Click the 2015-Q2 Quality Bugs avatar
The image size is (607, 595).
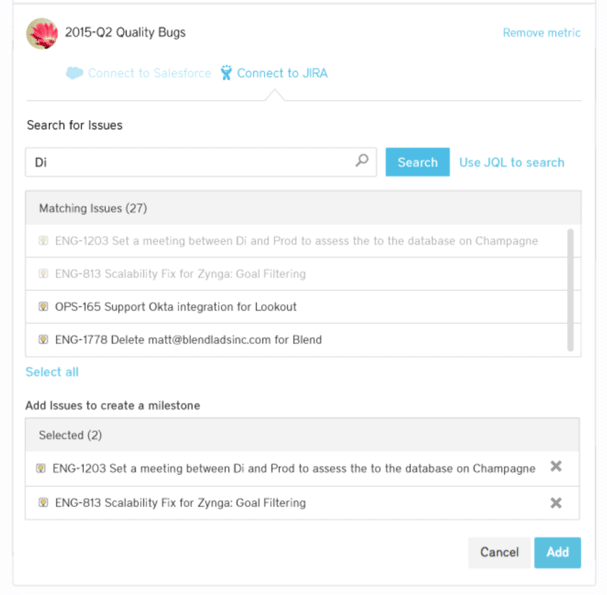[41, 33]
